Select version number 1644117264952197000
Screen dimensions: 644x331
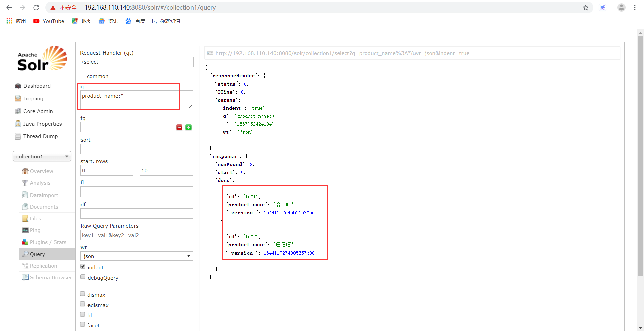289,213
